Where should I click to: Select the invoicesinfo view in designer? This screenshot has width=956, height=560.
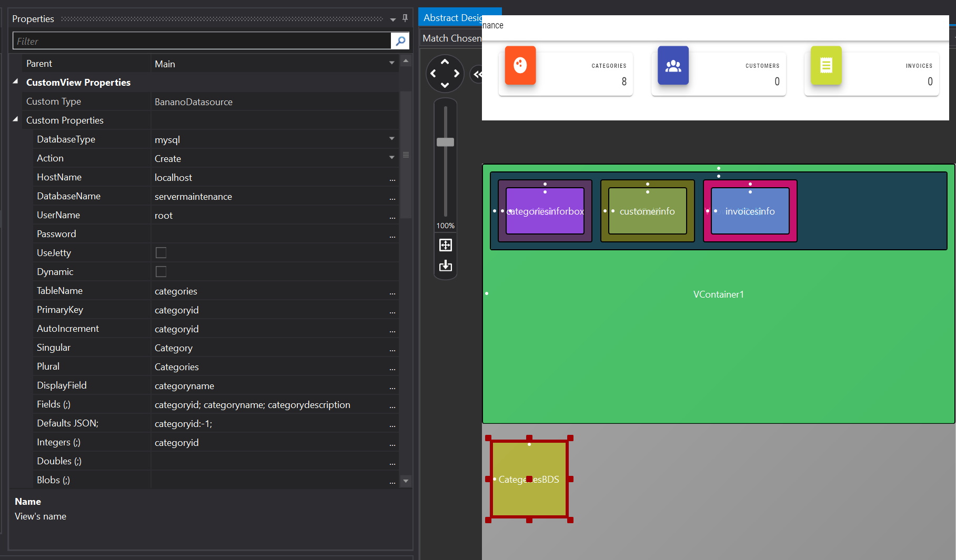[750, 211]
